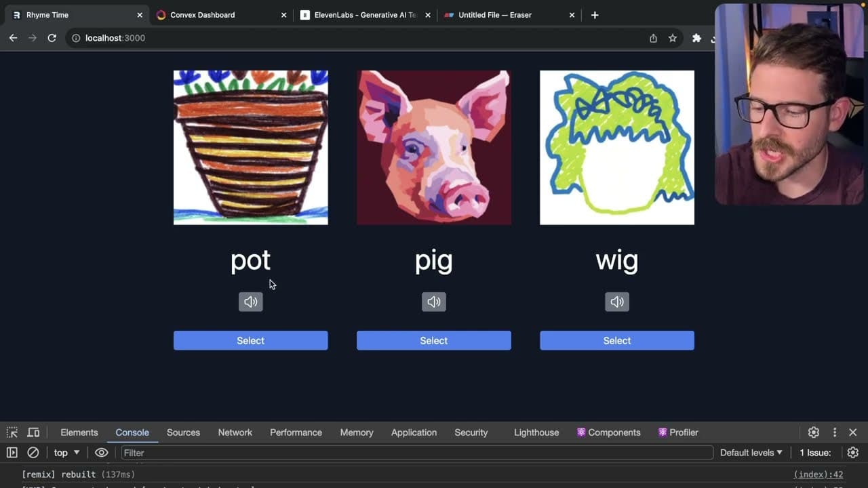Open the React Profiler panel
This screenshot has width=868, height=488.
678,432
